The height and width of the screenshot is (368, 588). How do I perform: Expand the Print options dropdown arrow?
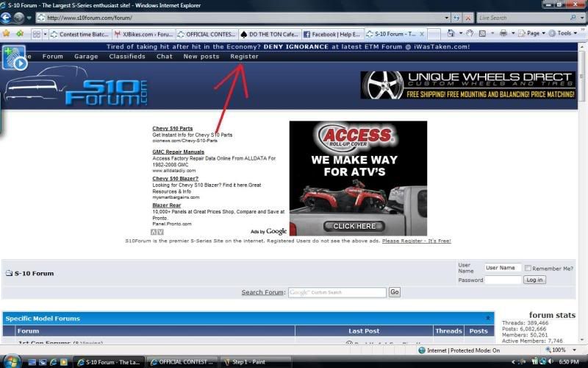pyautogui.click(x=513, y=33)
